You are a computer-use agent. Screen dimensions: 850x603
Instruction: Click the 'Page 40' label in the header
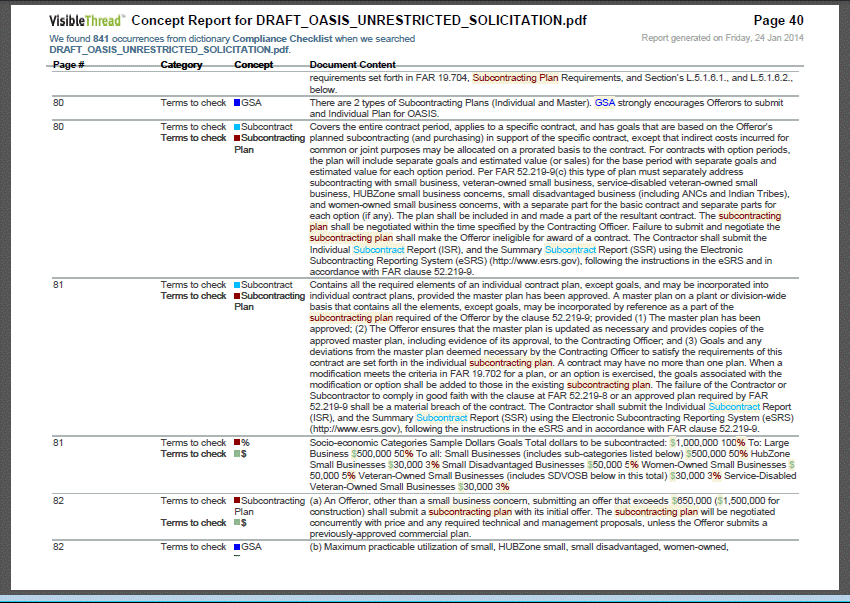pos(778,21)
